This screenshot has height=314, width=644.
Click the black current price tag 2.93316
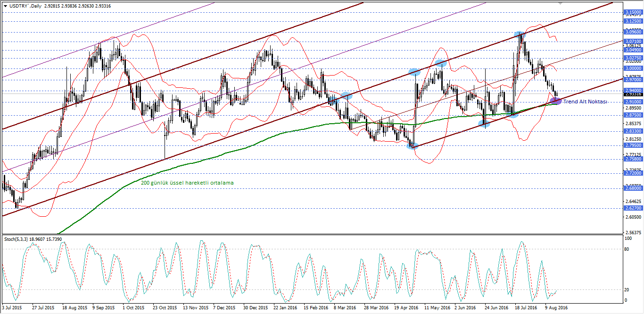pos(633,94)
